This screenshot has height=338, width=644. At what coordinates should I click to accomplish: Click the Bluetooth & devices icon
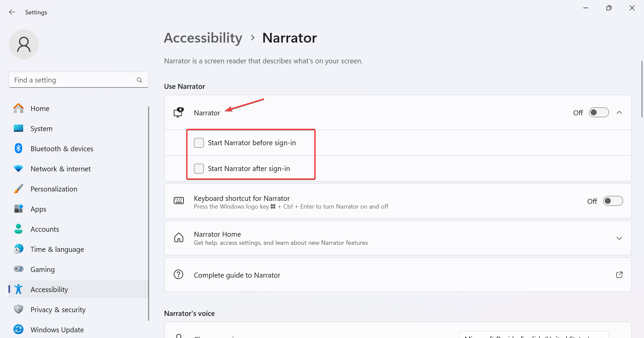pos(18,149)
